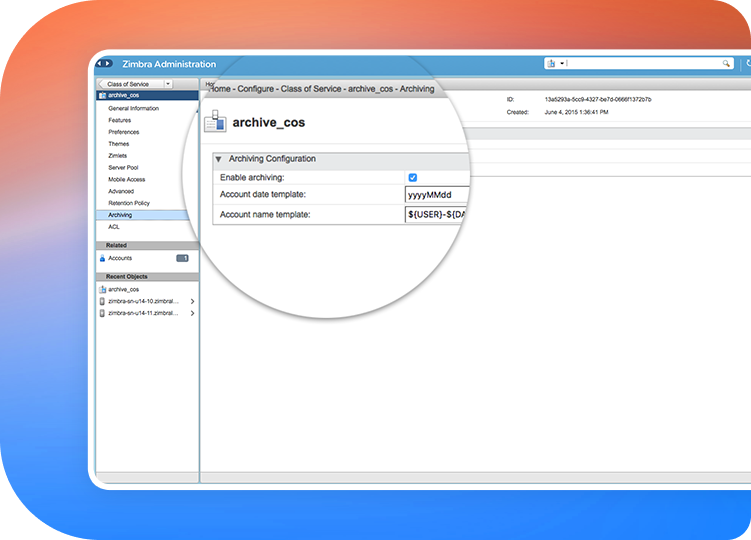
Task: Open archive_cos in Recent Objects
Action: 124,289
